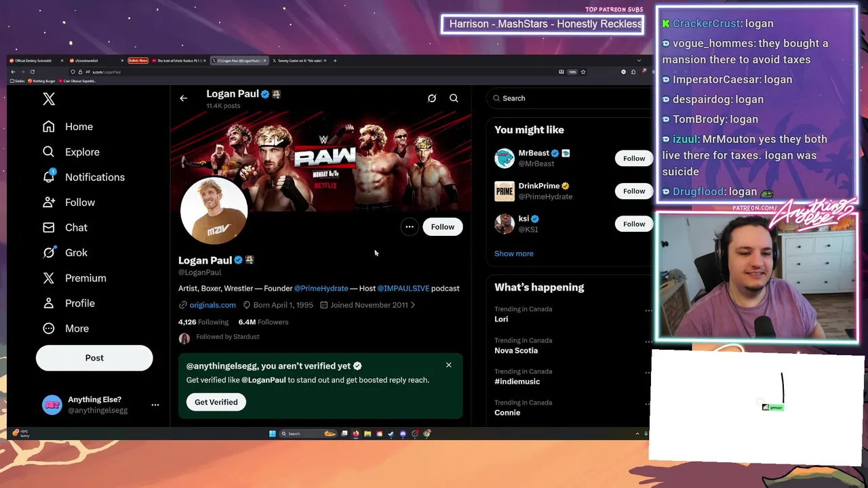Screen dimensions: 868x488
Task: Click Show more under You might like
Action: (513, 253)
